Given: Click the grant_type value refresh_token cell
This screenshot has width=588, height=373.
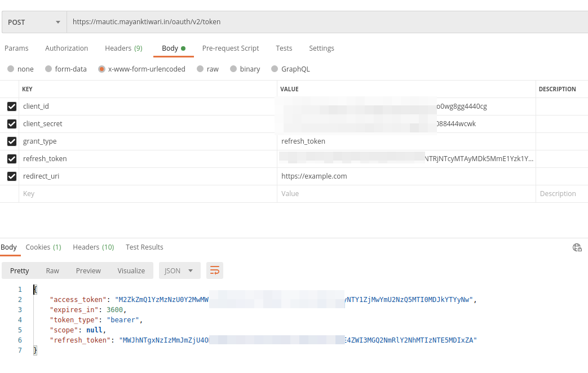Looking at the screenshot, I should pos(406,141).
